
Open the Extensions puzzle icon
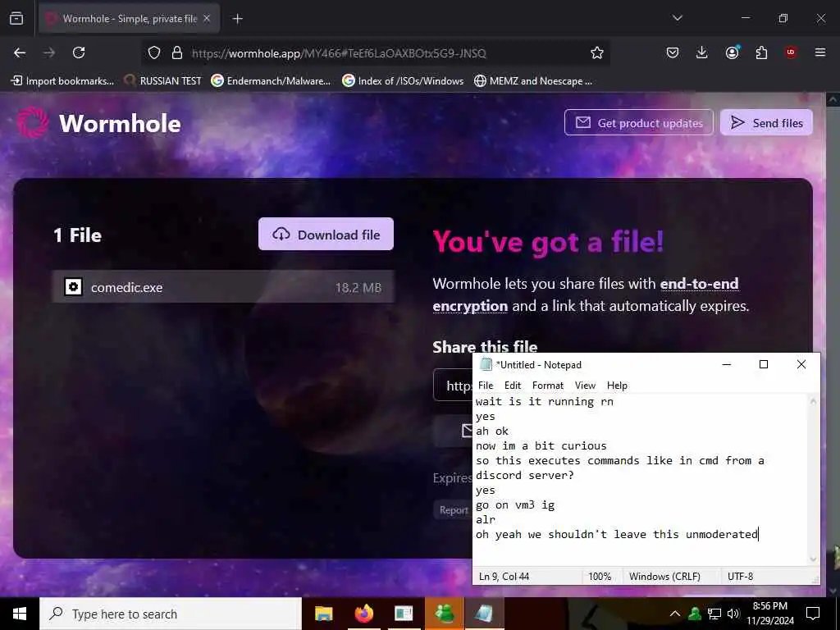(x=761, y=52)
